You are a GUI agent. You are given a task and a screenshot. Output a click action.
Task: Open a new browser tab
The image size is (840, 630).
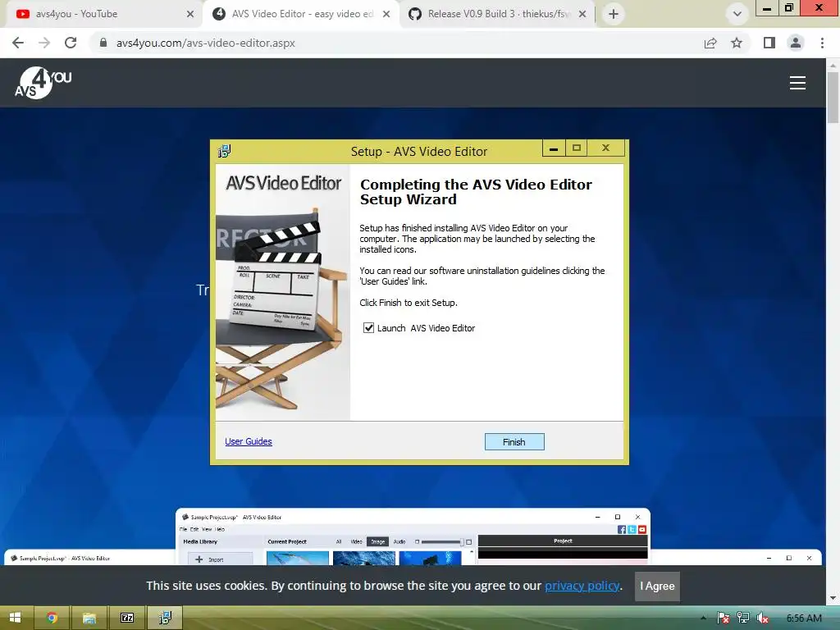click(614, 14)
